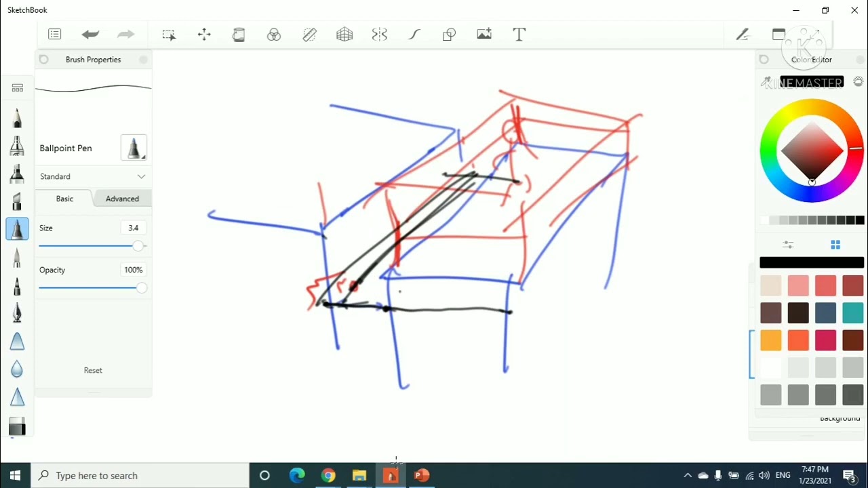Select the chisel tip pen brush
This screenshot has width=868, height=488.
17,201
